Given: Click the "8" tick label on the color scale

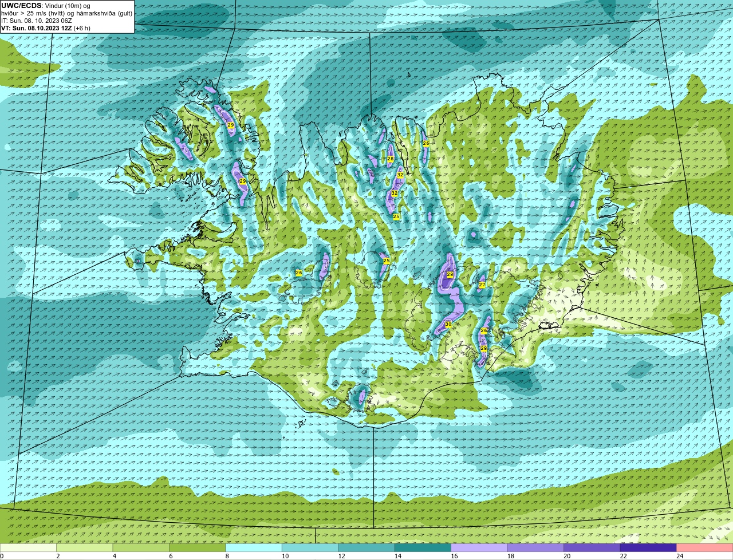Looking at the screenshot, I should (227, 556).
